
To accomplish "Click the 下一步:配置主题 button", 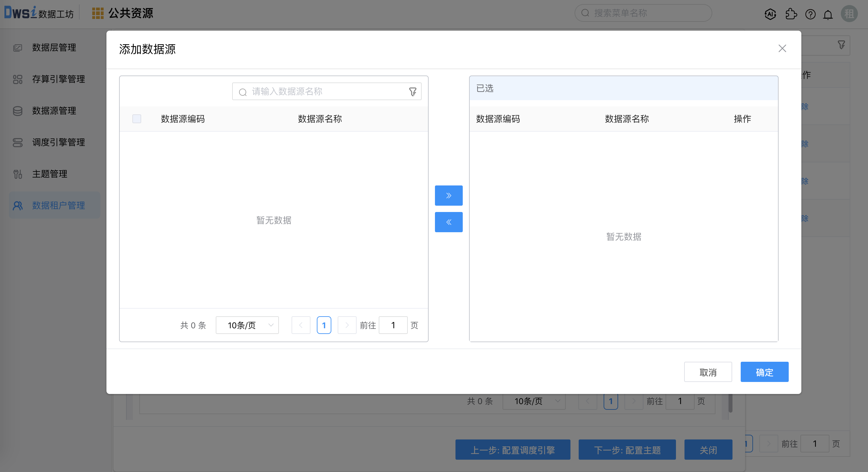I will point(627,450).
